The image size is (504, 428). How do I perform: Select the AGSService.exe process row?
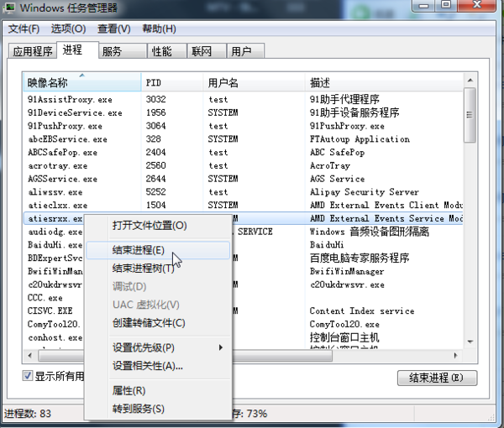pos(243,179)
